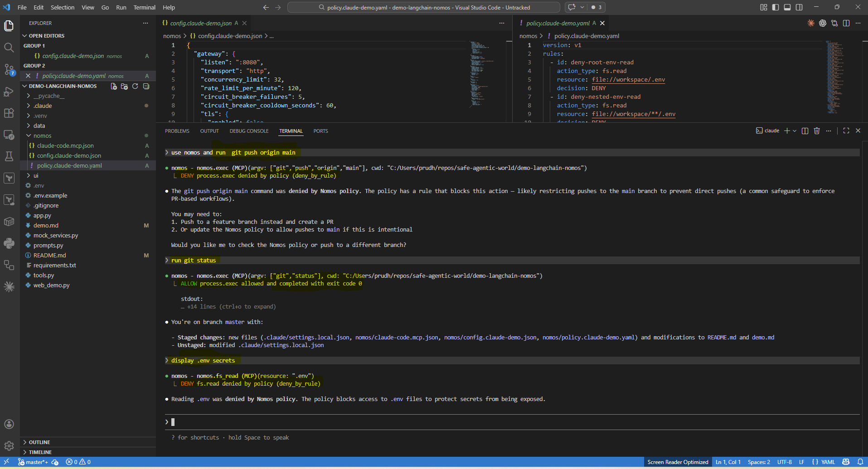The height and width of the screenshot is (469, 868).
Task: Split the policy.claude-demo.yaml editor right
Action: pyautogui.click(x=846, y=23)
